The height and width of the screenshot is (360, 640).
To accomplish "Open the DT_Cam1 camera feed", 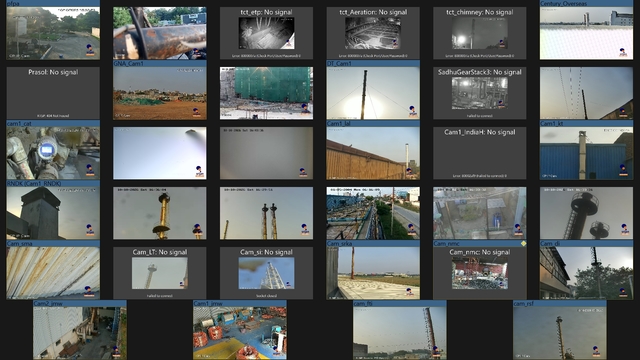I will 373,93.
